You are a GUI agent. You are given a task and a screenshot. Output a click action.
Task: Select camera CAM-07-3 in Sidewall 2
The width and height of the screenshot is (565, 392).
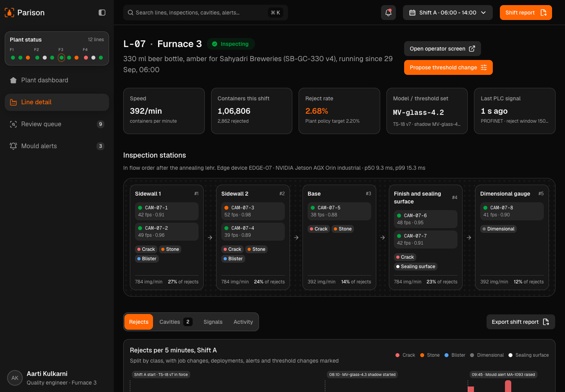click(253, 211)
